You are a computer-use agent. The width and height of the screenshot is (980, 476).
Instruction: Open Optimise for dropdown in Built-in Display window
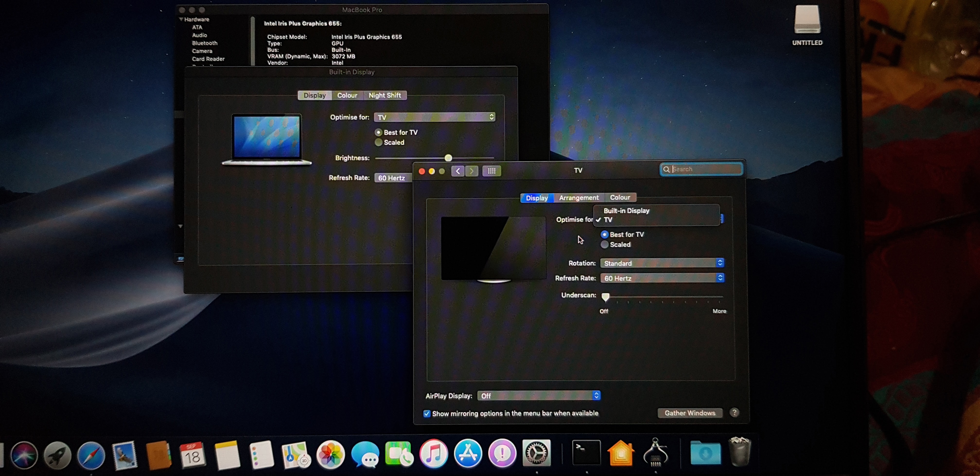[434, 117]
